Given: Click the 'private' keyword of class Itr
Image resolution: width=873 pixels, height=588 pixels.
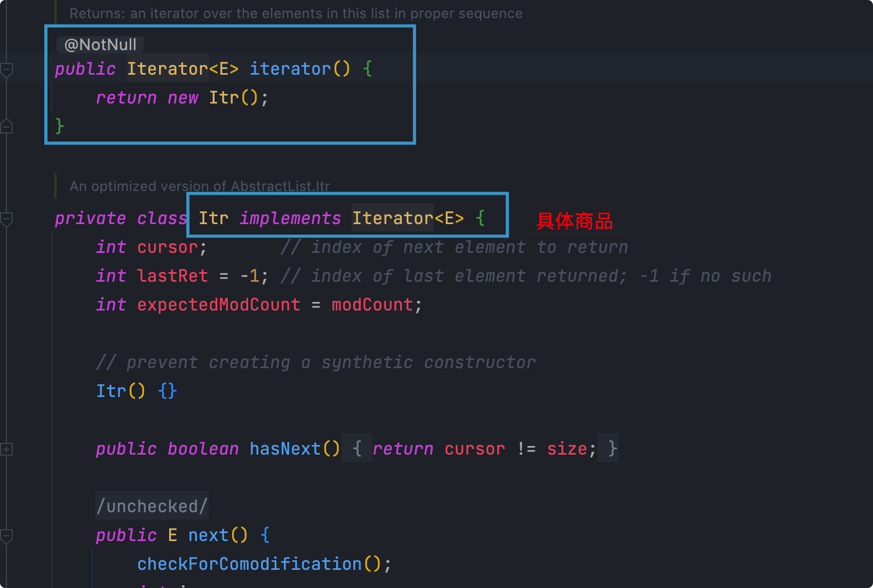Looking at the screenshot, I should click(x=90, y=218).
